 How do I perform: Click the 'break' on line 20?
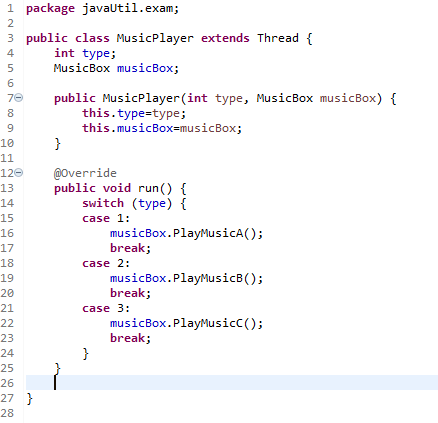click(x=128, y=293)
